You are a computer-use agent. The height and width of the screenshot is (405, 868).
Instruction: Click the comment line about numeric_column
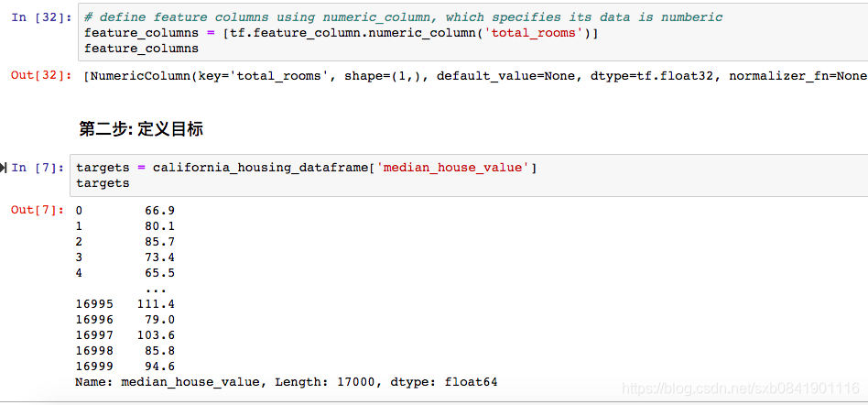pyautogui.click(x=404, y=17)
